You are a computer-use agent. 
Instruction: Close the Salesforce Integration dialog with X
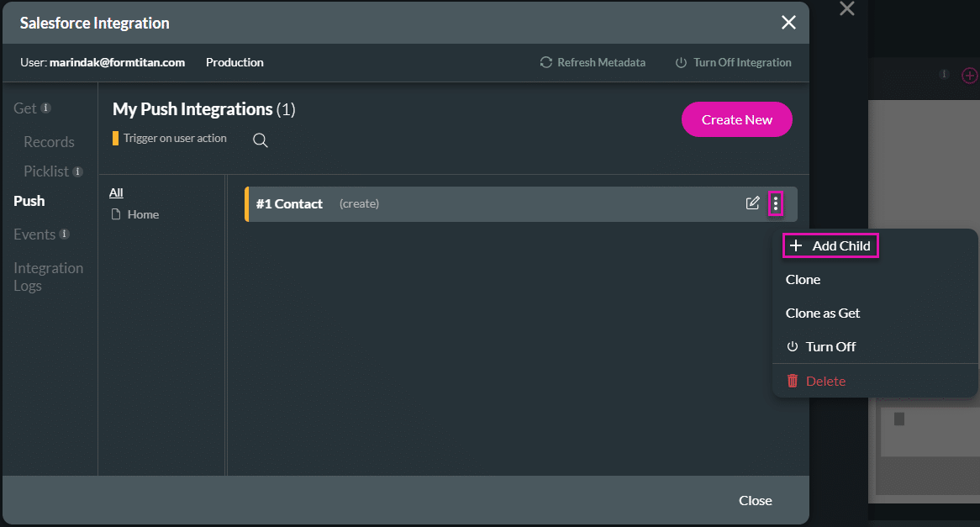click(x=788, y=23)
